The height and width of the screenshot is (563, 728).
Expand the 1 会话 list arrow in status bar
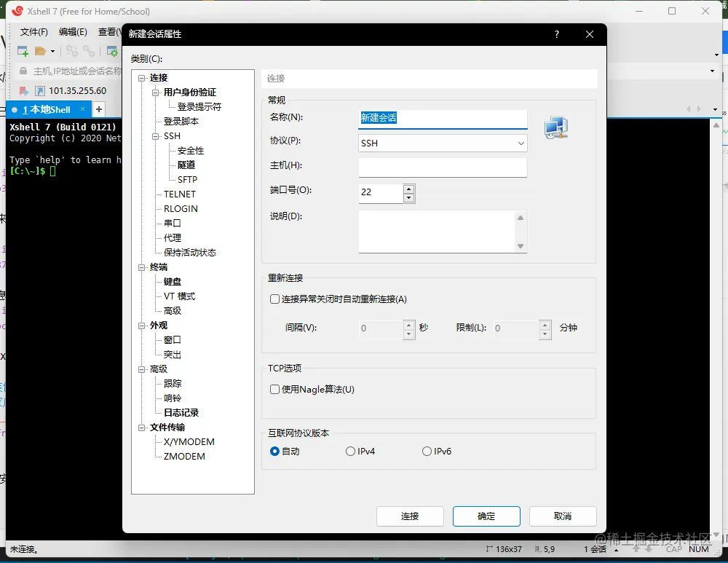616,550
